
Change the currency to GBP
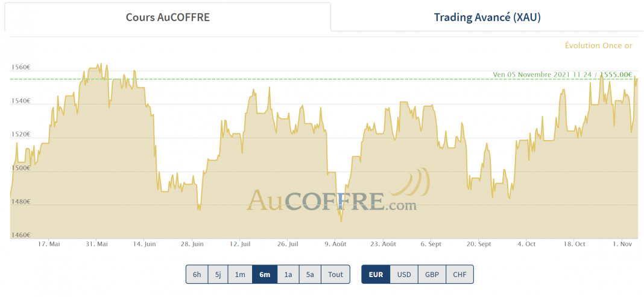(x=432, y=274)
